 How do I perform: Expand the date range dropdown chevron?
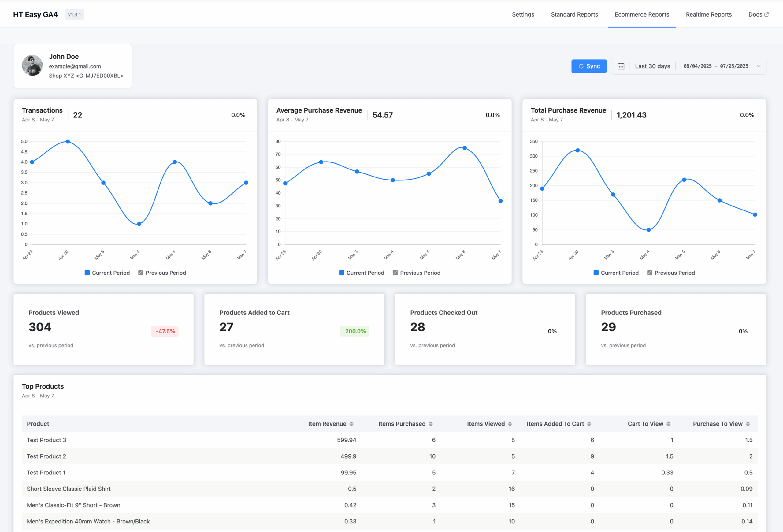(x=759, y=66)
